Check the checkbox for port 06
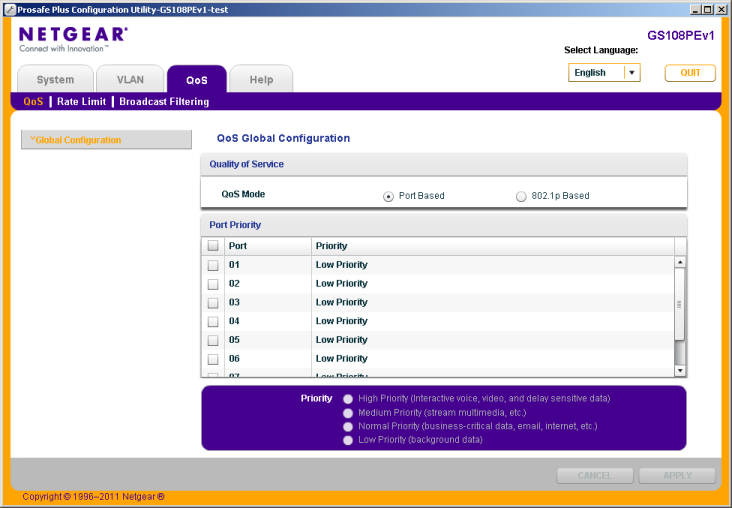The height and width of the screenshot is (508, 732). tap(213, 359)
